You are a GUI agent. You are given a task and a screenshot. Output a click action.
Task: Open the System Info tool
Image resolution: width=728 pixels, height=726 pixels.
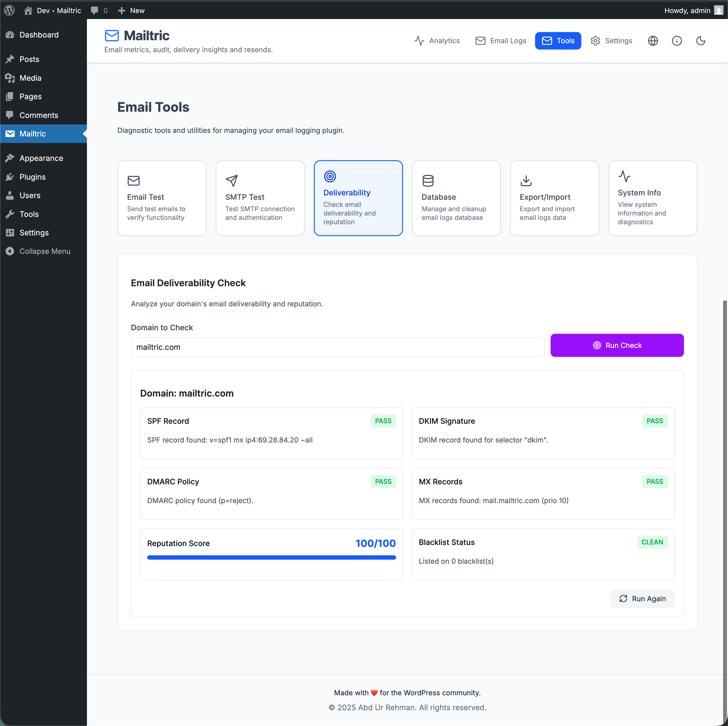click(x=652, y=198)
